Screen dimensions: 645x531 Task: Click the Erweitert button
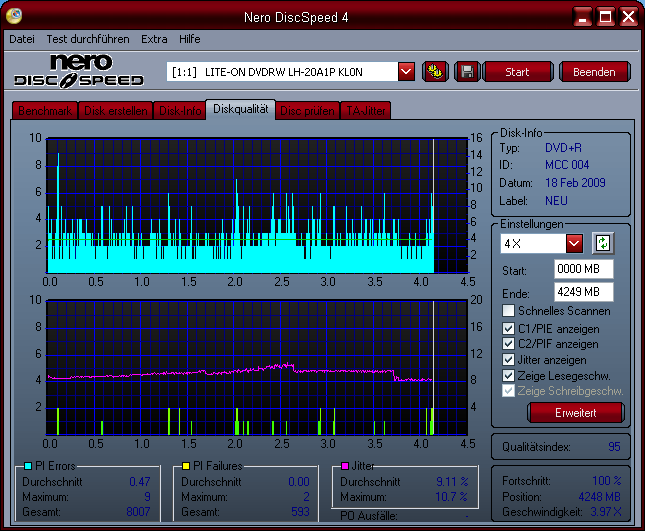click(x=575, y=413)
